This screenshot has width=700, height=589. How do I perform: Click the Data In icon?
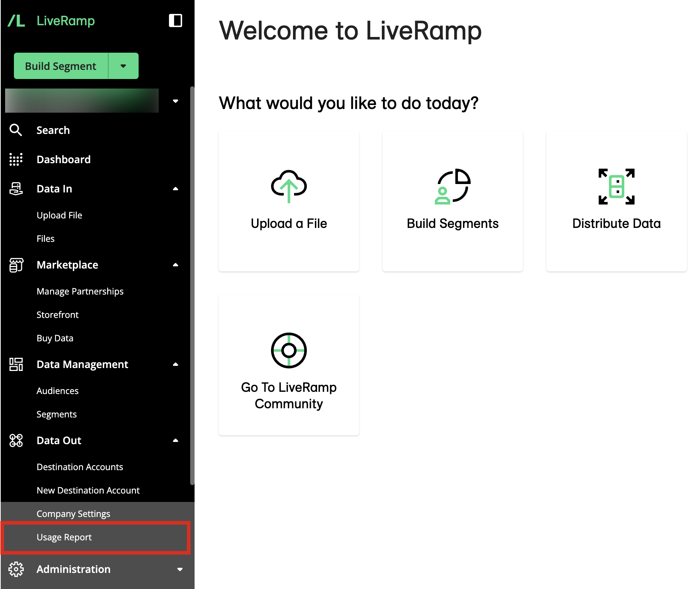coord(16,188)
